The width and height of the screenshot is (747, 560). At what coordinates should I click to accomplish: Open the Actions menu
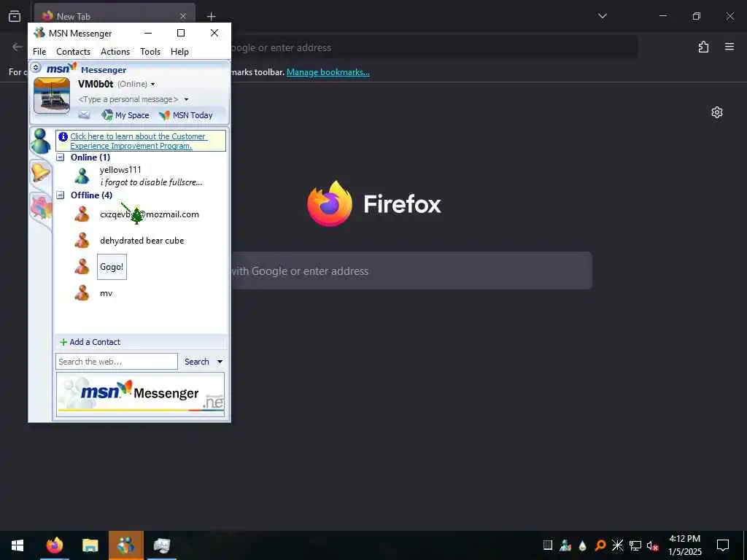click(115, 52)
